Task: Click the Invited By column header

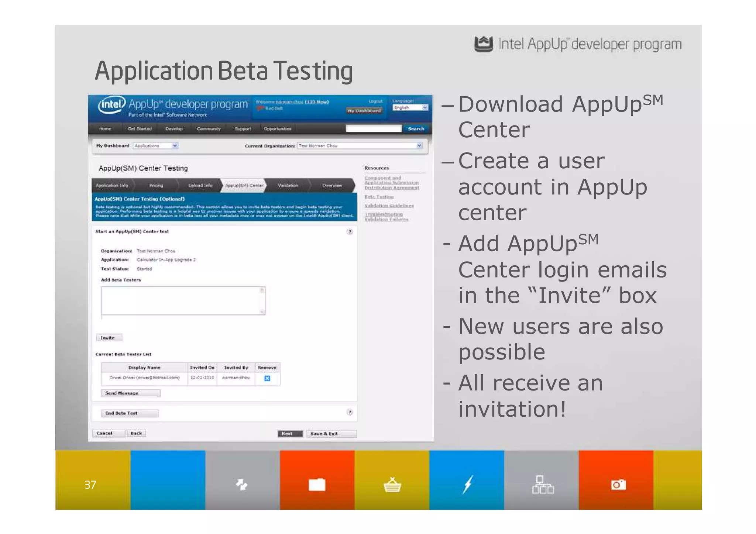Action: click(x=236, y=368)
